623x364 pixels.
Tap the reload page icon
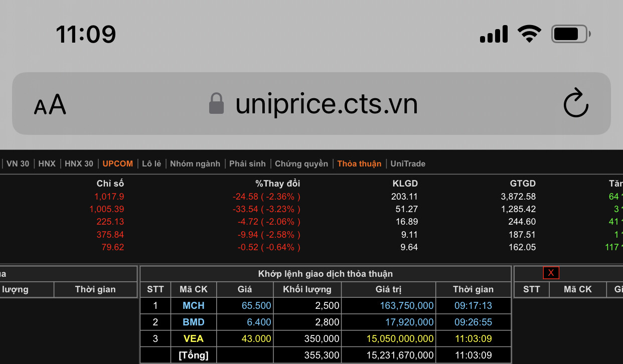pyautogui.click(x=575, y=103)
